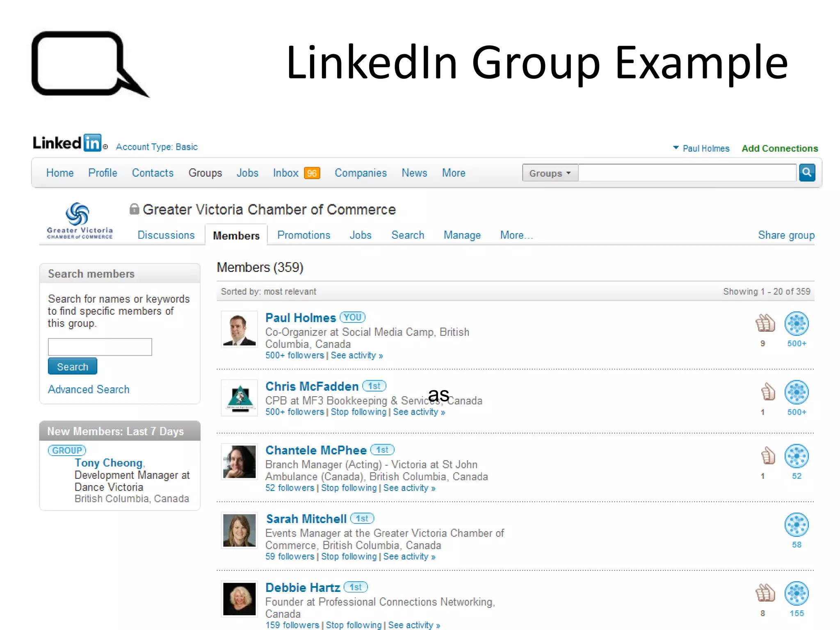Open the Promotions tab
This screenshot has height=630, width=840.
coord(304,235)
